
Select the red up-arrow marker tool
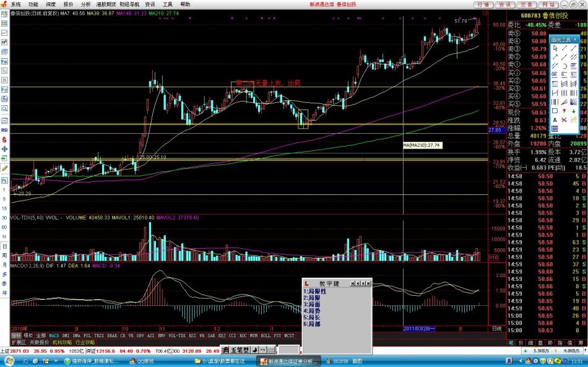tap(564, 110)
